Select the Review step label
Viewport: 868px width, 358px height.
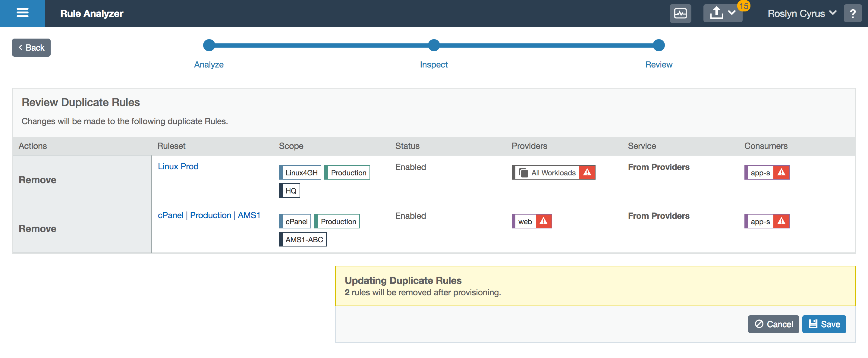(x=659, y=64)
